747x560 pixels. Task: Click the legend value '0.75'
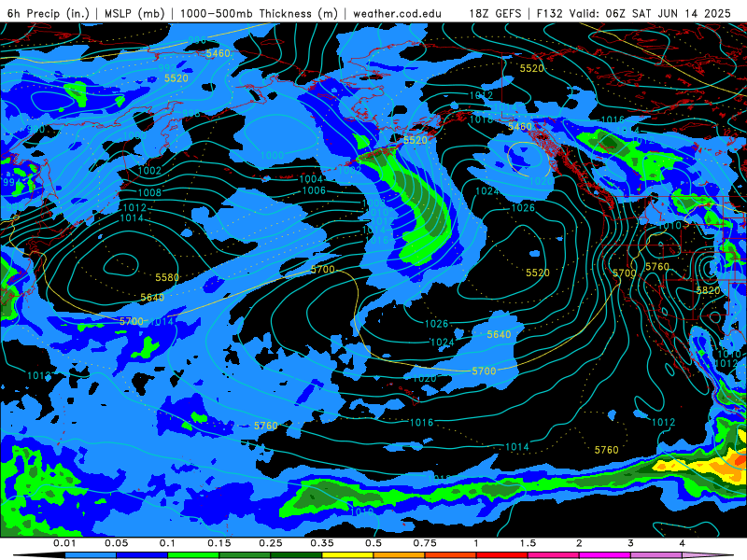[425, 543]
